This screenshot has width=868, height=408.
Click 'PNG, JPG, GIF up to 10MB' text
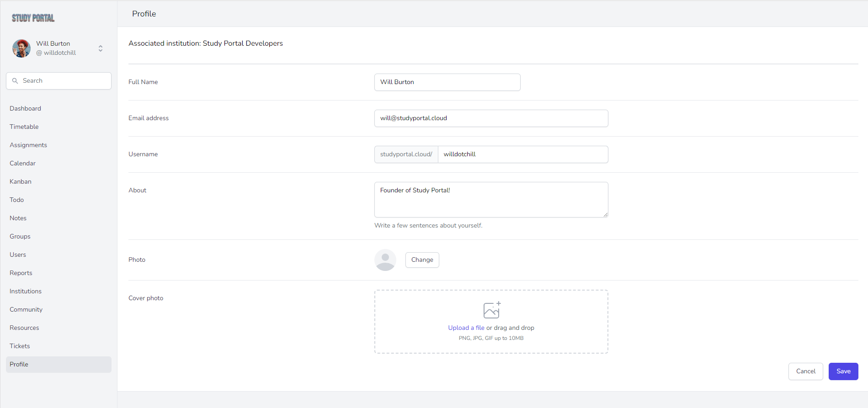click(x=491, y=338)
